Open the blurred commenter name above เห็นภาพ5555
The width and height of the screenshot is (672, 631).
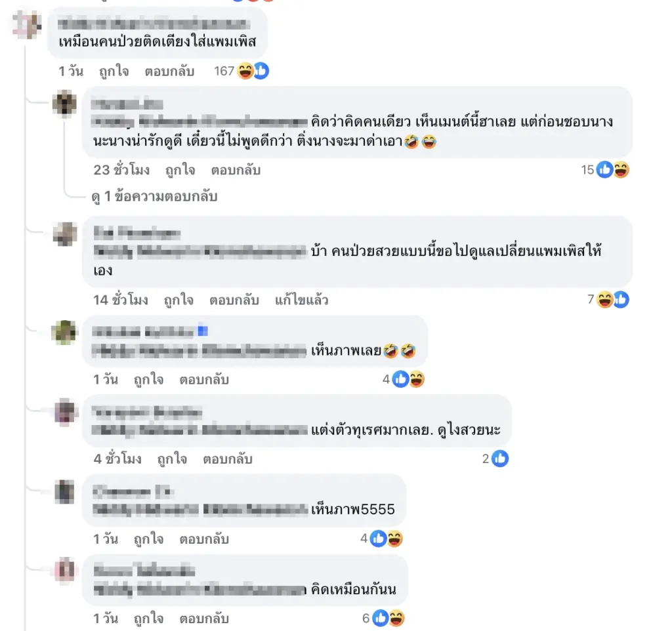tap(133, 492)
